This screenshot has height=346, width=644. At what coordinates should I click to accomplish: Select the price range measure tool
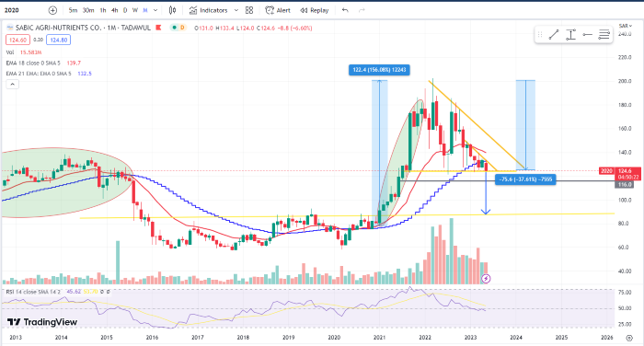point(570,35)
